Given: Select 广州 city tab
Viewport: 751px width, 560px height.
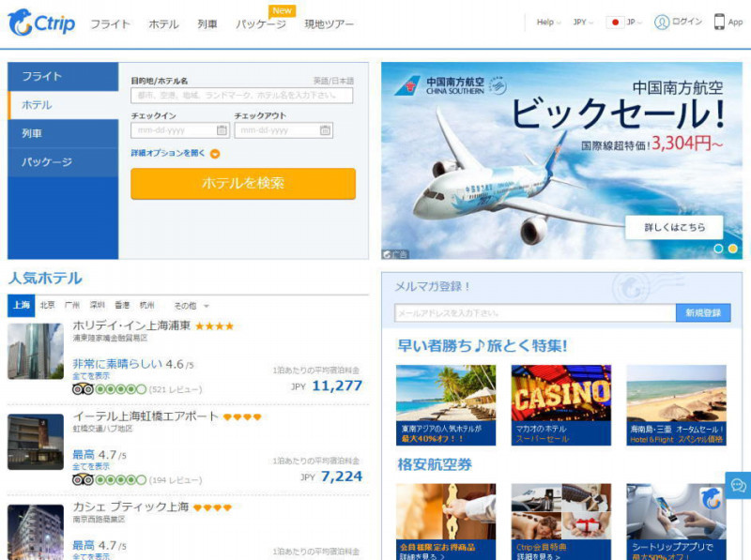Looking at the screenshot, I should pyautogui.click(x=72, y=306).
